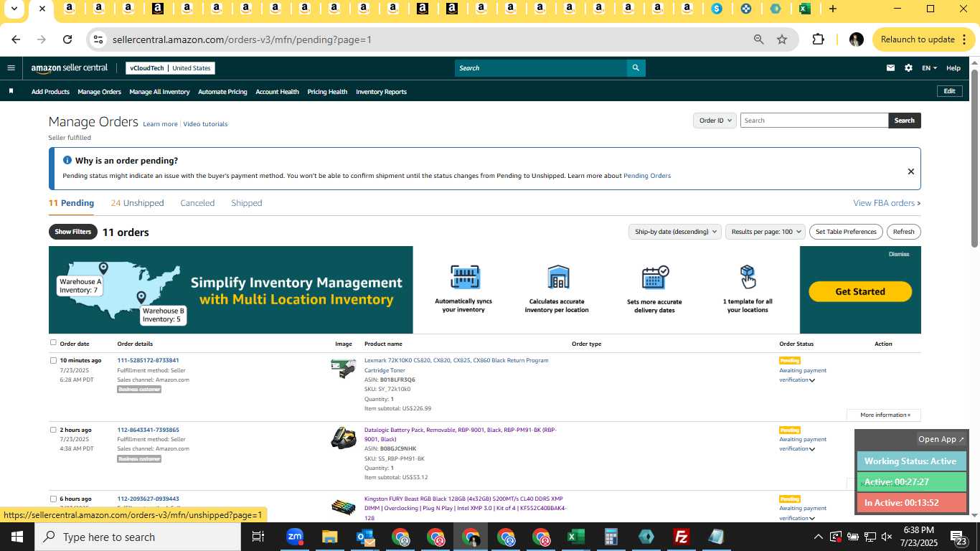Open Outlook from the taskbar

364,537
